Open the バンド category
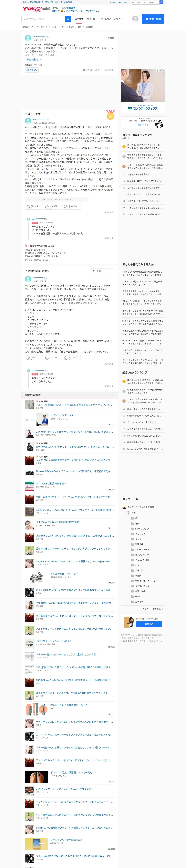 [x=136, y=565]
